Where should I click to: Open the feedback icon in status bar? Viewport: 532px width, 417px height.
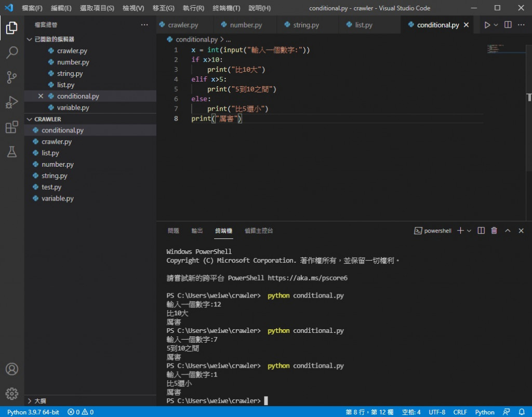506,412
